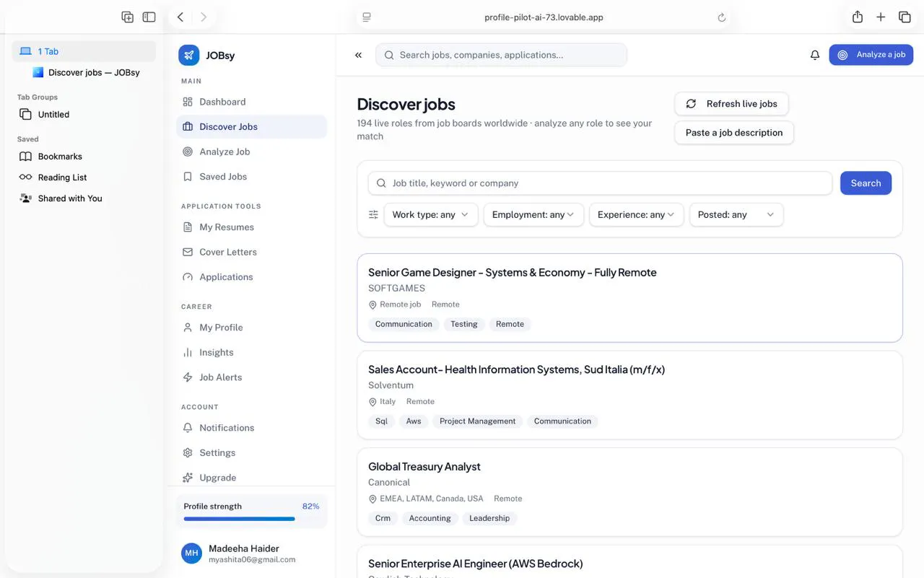The width and height of the screenshot is (924, 578).
Task: Open the Dashboard page
Action: pos(251,102)
